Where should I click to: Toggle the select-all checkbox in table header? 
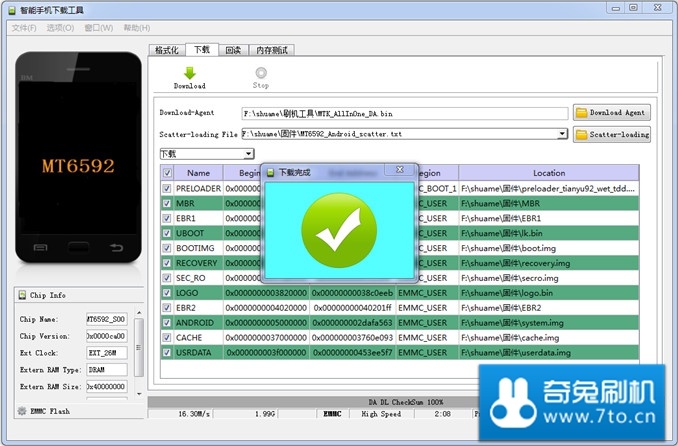coord(167,173)
